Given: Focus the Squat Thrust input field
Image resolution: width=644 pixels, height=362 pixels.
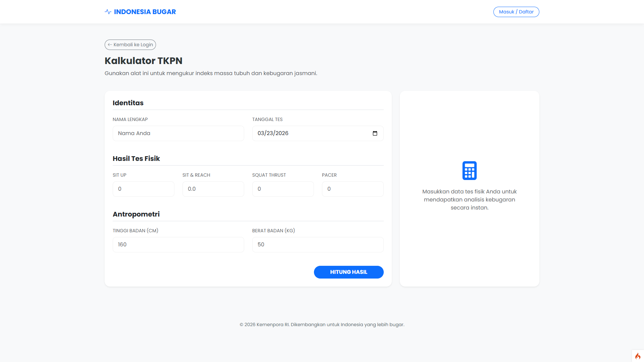Looking at the screenshot, I should (283, 189).
